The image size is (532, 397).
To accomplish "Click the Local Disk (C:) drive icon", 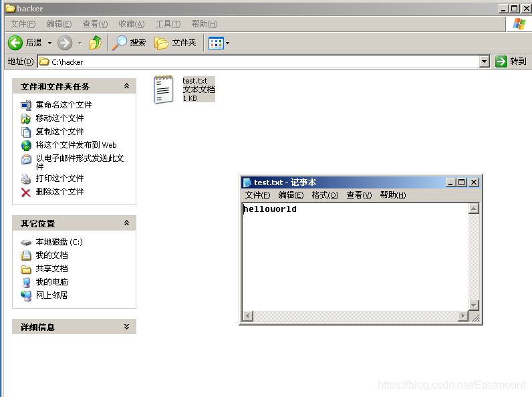I will pyautogui.click(x=26, y=242).
